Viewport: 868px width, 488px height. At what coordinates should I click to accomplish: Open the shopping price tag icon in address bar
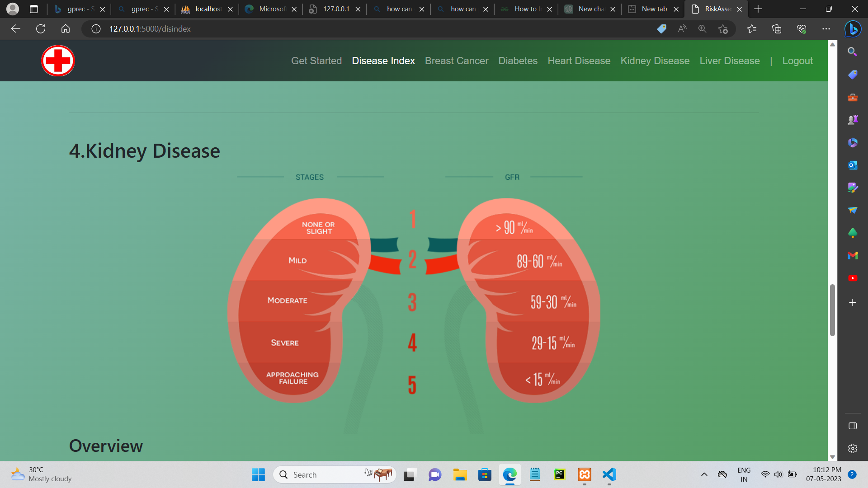[661, 29]
